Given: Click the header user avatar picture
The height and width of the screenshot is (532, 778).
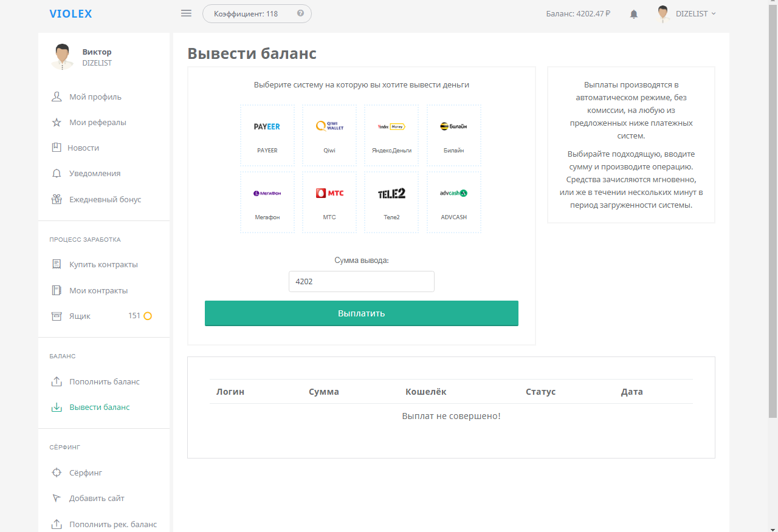Looking at the screenshot, I should pyautogui.click(x=663, y=14).
